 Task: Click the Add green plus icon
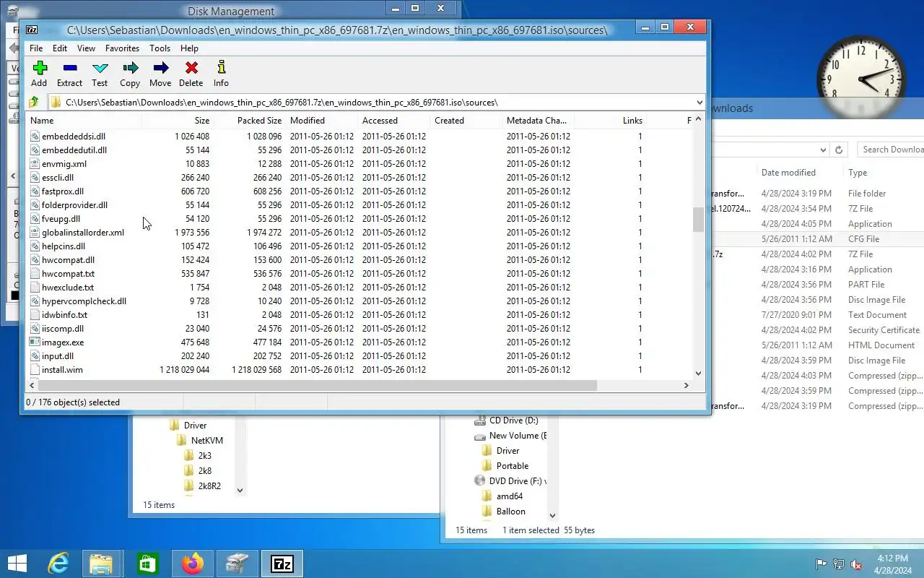(40, 68)
